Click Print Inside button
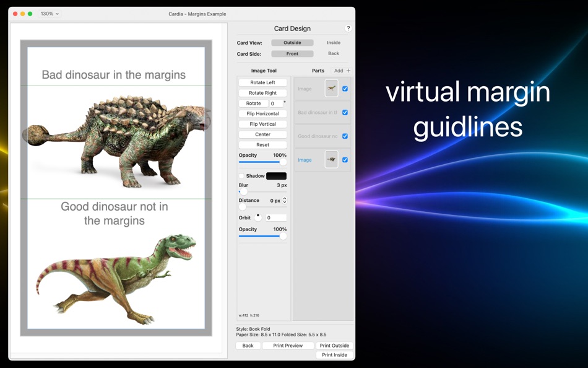 [x=334, y=355]
